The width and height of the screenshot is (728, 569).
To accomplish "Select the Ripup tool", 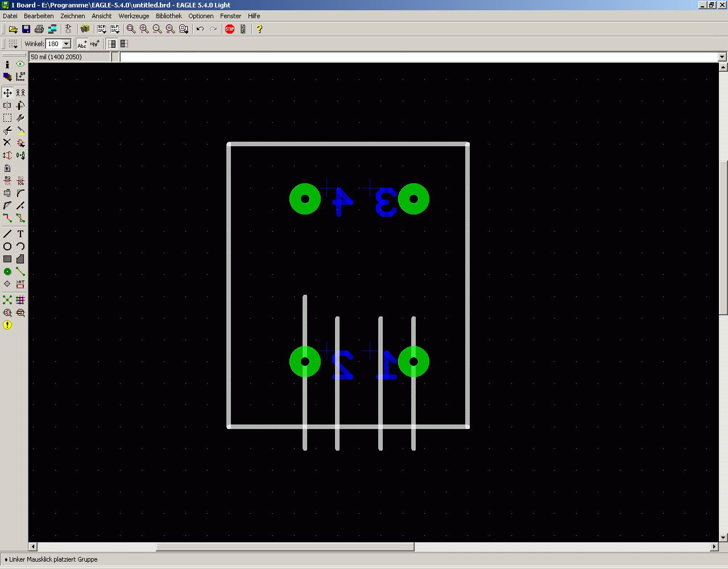I will [x=20, y=218].
